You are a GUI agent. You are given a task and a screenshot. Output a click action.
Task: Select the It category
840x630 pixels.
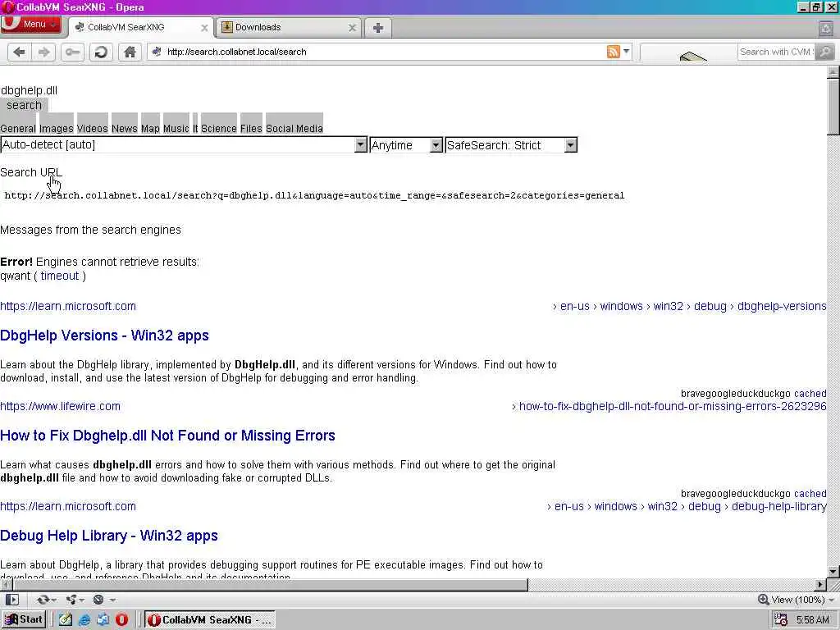point(195,129)
